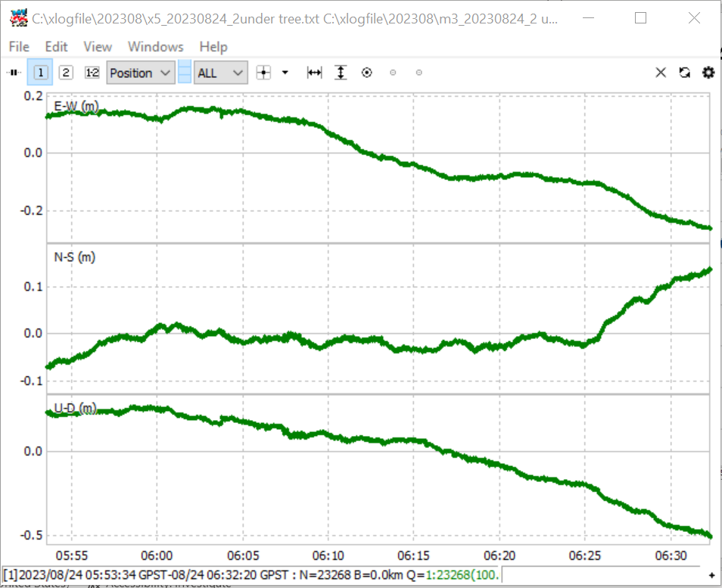Click the reload arrows icon

point(685,73)
